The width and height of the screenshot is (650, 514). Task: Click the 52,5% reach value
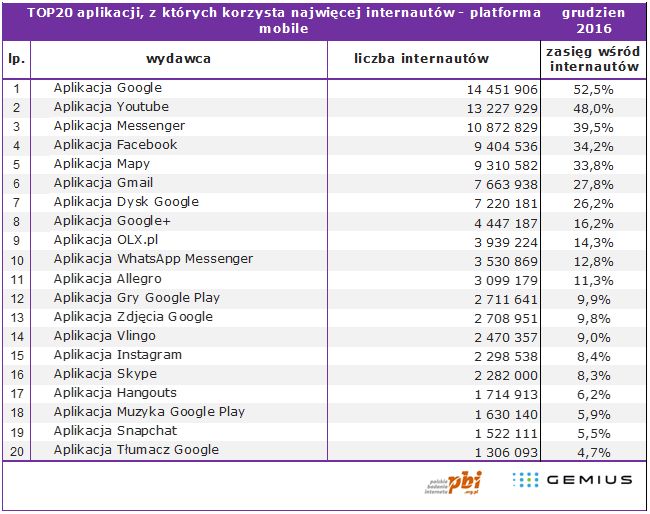[593, 90]
